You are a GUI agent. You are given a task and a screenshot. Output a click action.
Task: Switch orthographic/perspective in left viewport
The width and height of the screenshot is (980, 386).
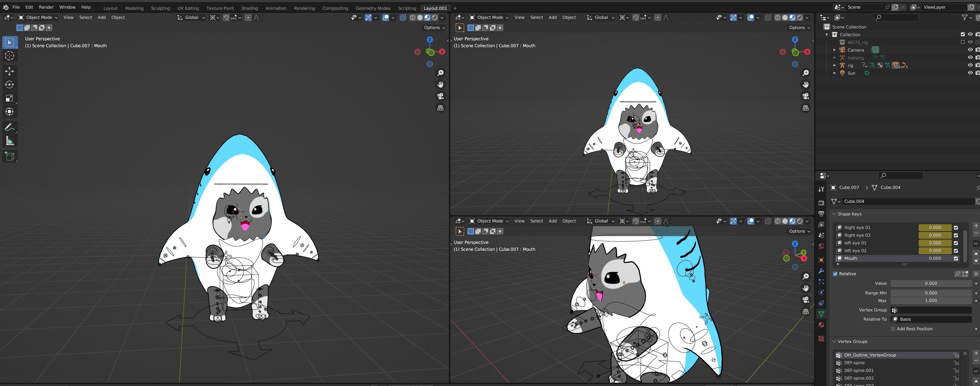[x=440, y=108]
